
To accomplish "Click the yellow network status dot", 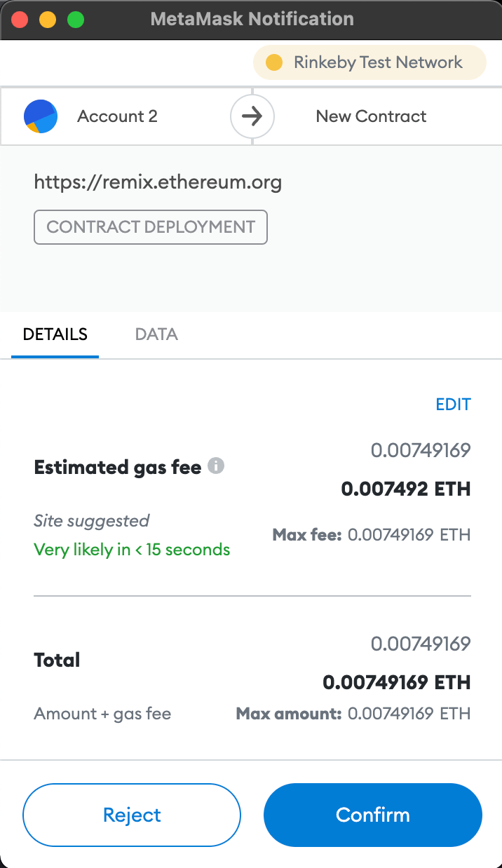I will click(274, 62).
